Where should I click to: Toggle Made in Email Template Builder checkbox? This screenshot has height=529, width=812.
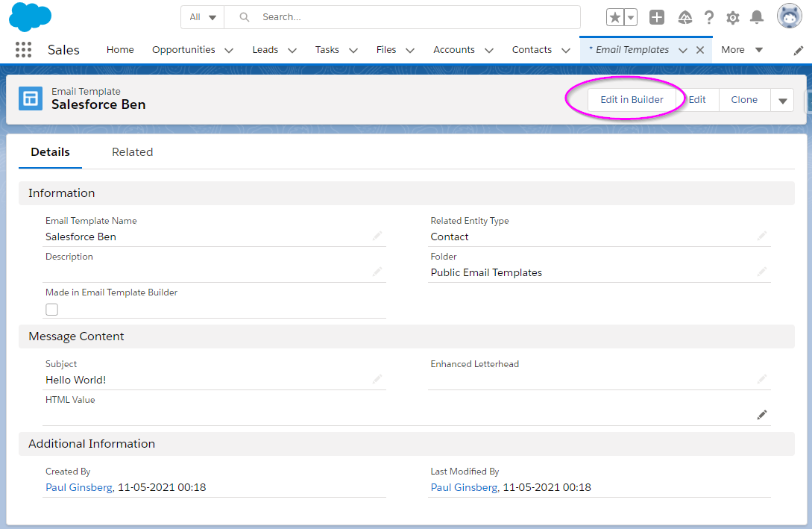(x=51, y=310)
